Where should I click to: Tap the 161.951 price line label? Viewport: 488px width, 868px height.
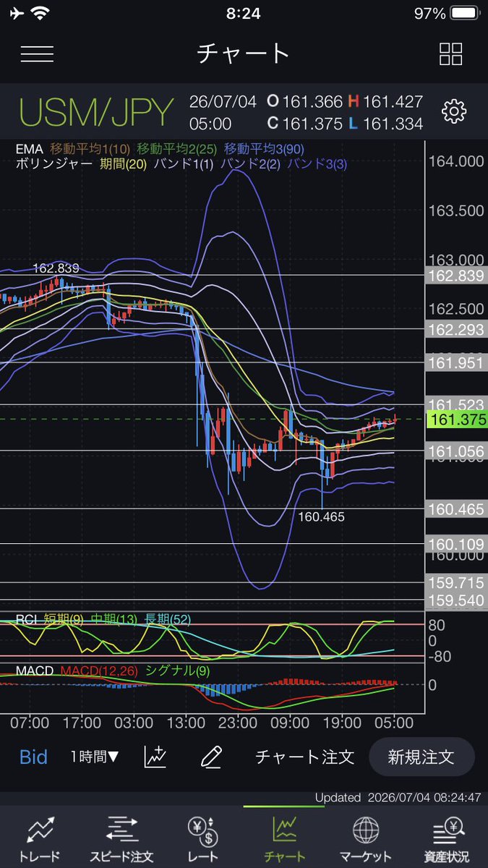click(x=455, y=362)
